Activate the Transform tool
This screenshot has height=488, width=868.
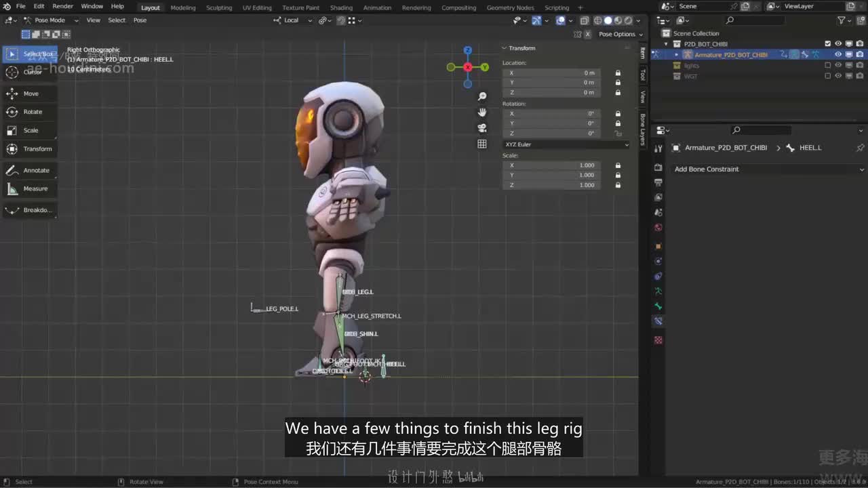click(x=30, y=148)
